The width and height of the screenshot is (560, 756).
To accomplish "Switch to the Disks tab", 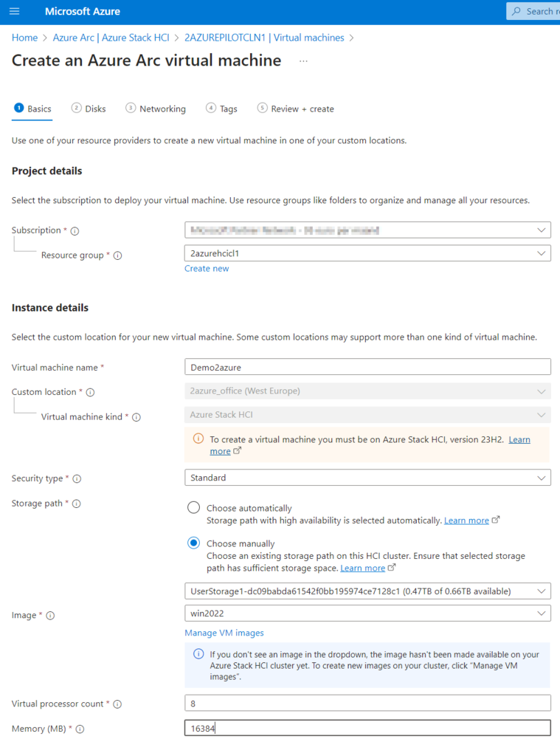I will [89, 109].
